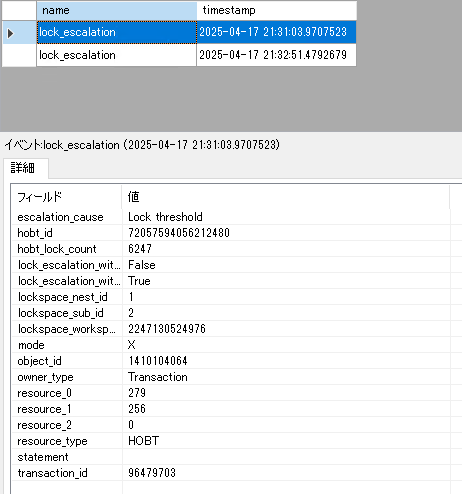
Task: Select the hobt_lock_count row
Action: coord(231,249)
